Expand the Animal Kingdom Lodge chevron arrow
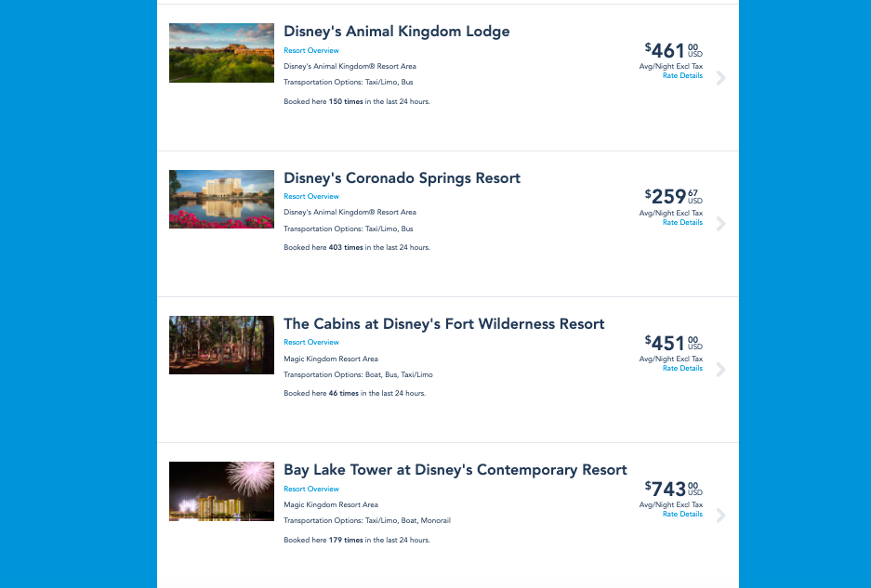 (720, 78)
